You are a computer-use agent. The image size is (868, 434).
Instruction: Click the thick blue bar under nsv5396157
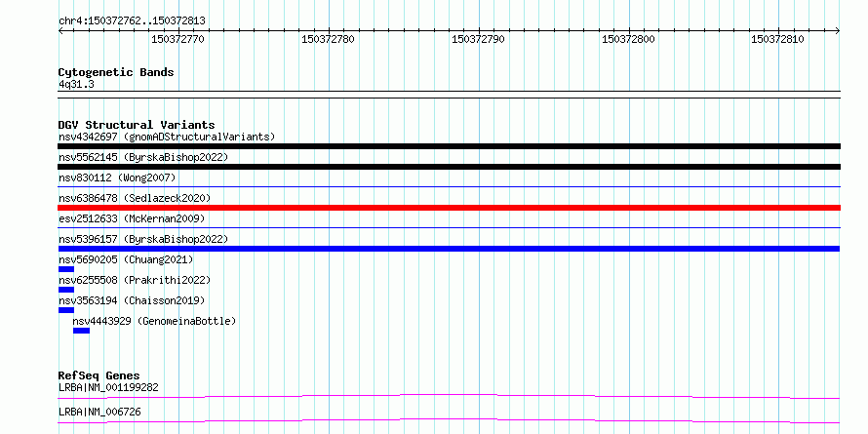point(449,249)
